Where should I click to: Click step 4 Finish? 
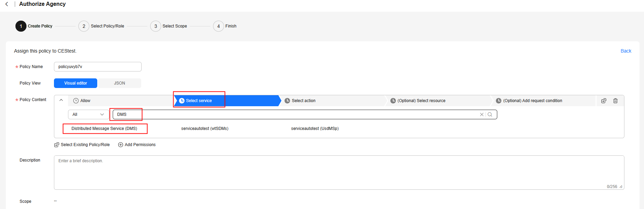pyautogui.click(x=225, y=26)
